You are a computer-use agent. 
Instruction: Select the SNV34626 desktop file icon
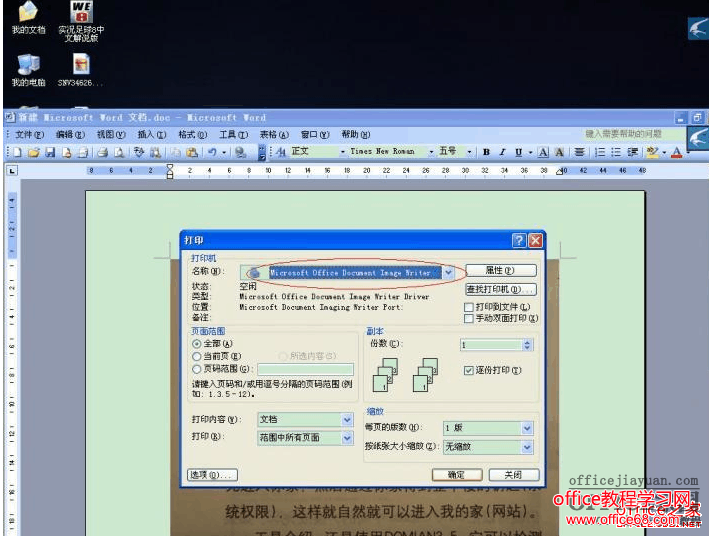click(x=81, y=71)
